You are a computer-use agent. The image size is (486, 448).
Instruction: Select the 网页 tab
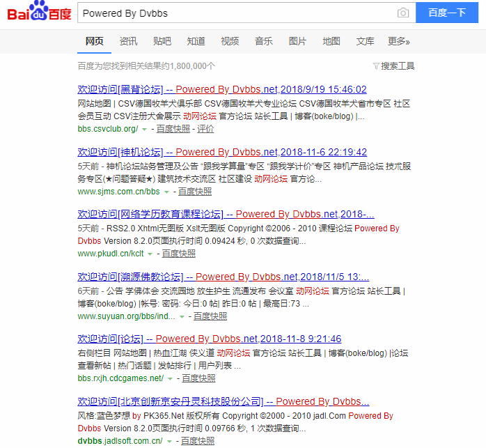(x=94, y=41)
